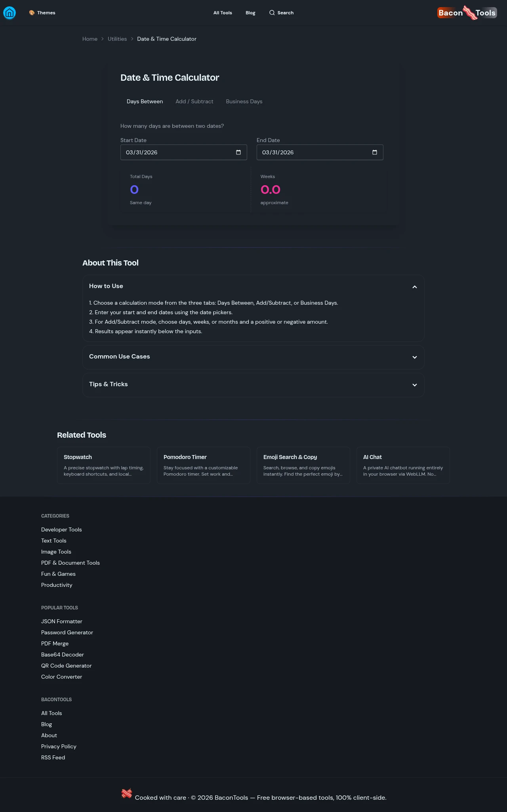Open the Start Date calendar picker icon
The height and width of the screenshot is (812, 507).
coord(238,152)
